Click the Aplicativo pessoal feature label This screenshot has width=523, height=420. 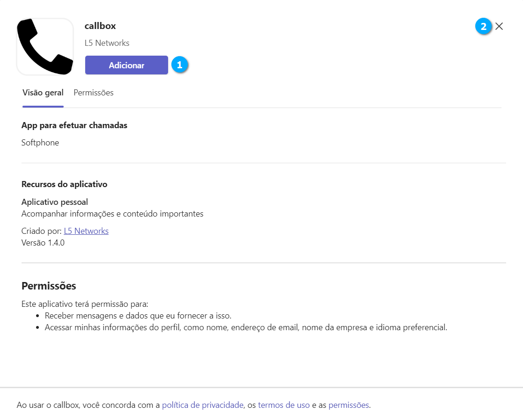pyautogui.click(x=55, y=202)
